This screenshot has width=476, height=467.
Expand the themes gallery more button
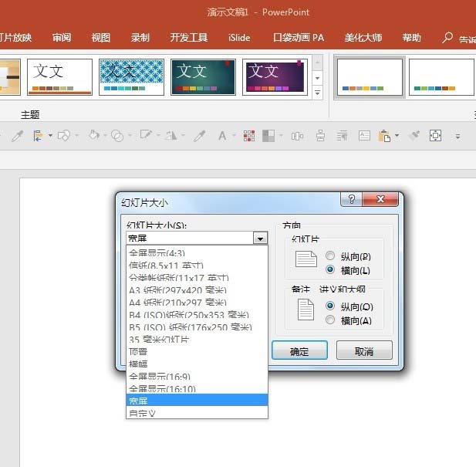coord(317,93)
